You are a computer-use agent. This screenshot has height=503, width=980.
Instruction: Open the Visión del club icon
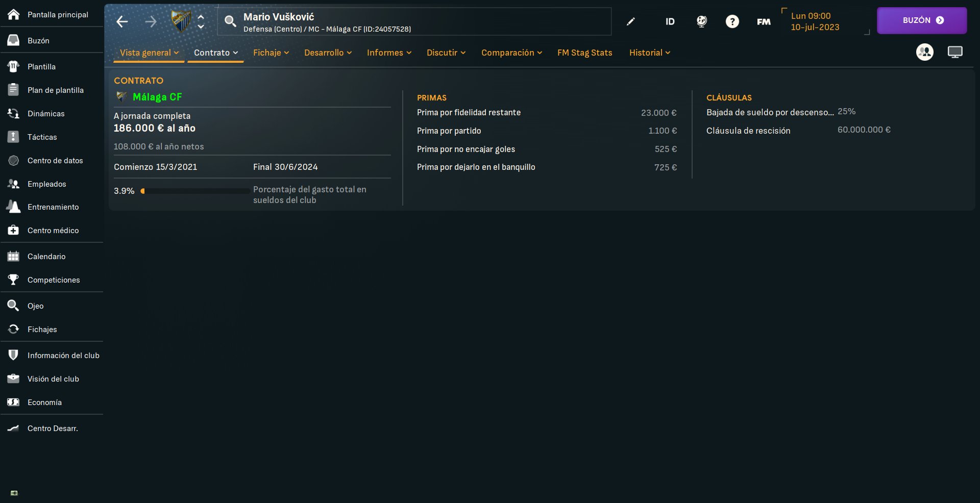pyautogui.click(x=14, y=379)
